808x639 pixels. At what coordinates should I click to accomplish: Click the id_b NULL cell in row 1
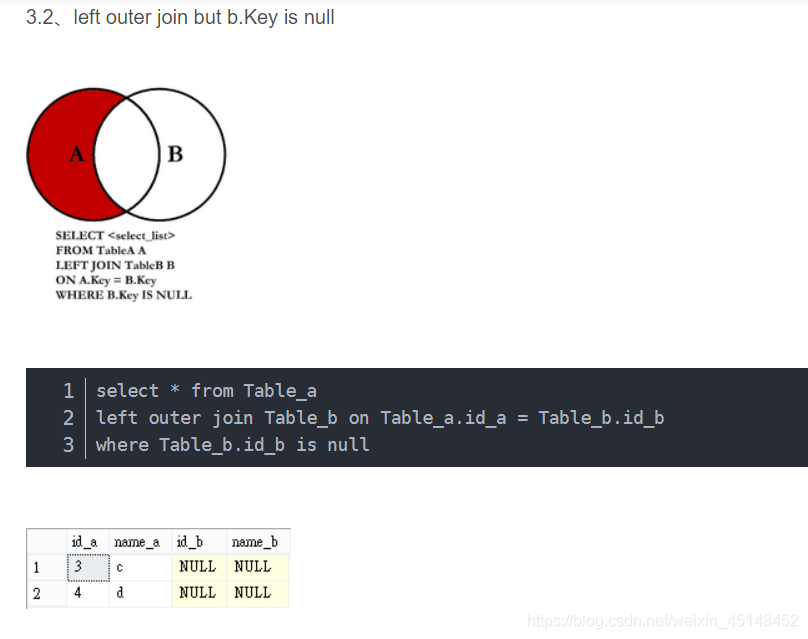coord(198,567)
